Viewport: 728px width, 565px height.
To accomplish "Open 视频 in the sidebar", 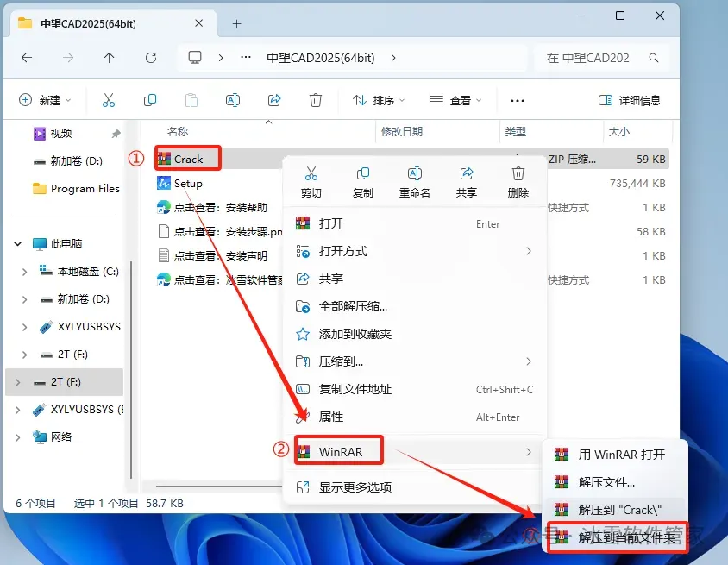I will click(61, 134).
